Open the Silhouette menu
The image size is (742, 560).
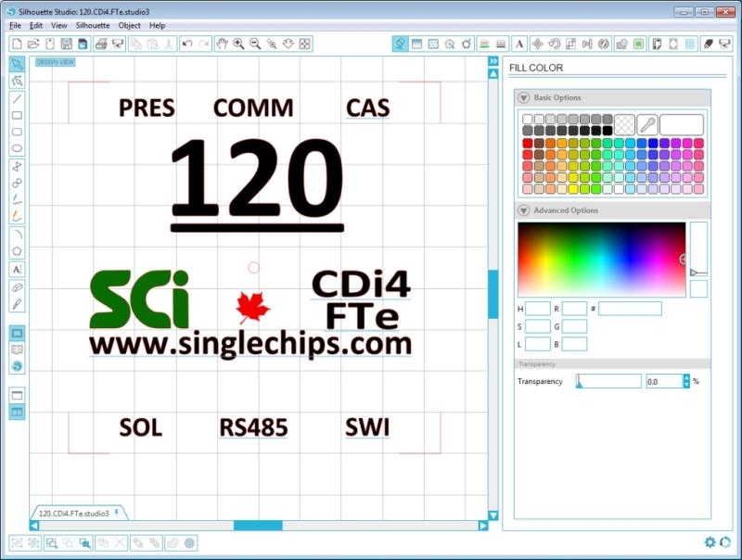click(93, 26)
